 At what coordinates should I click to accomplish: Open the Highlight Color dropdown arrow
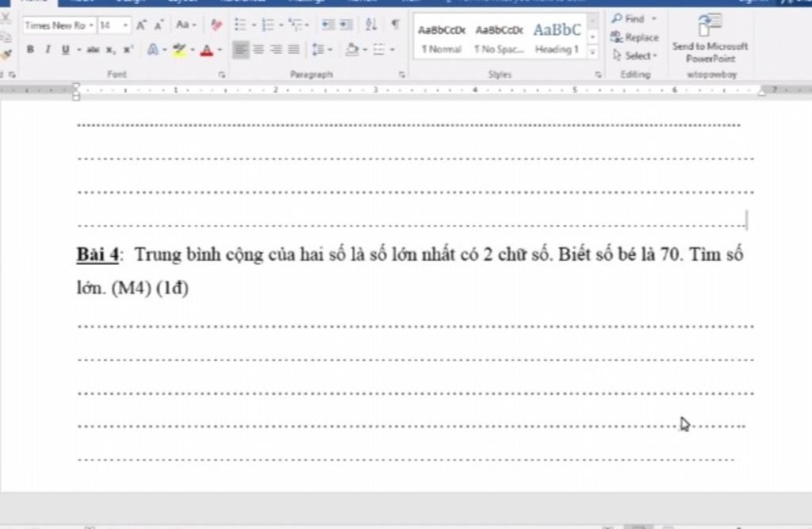(193, 50)
